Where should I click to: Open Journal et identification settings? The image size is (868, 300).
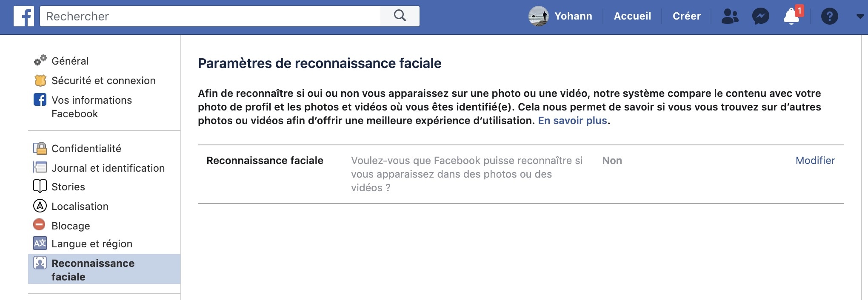click(x=108, y=168)
